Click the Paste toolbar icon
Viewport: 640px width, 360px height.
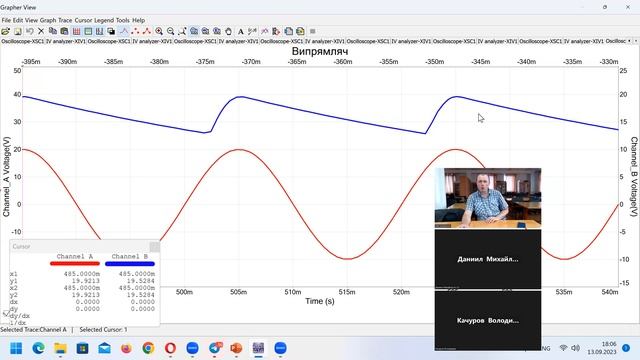64,31
